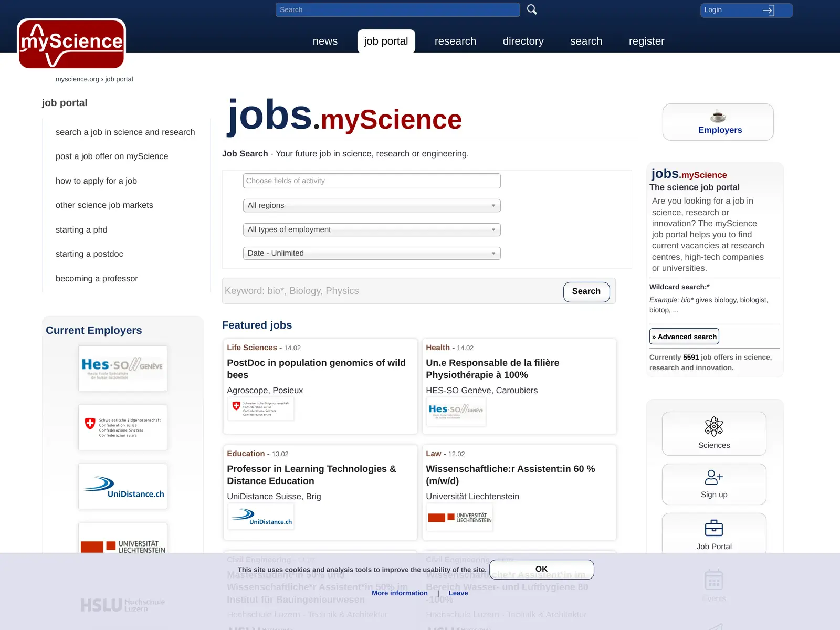Open the register nav item

click(x=646, y=41)
